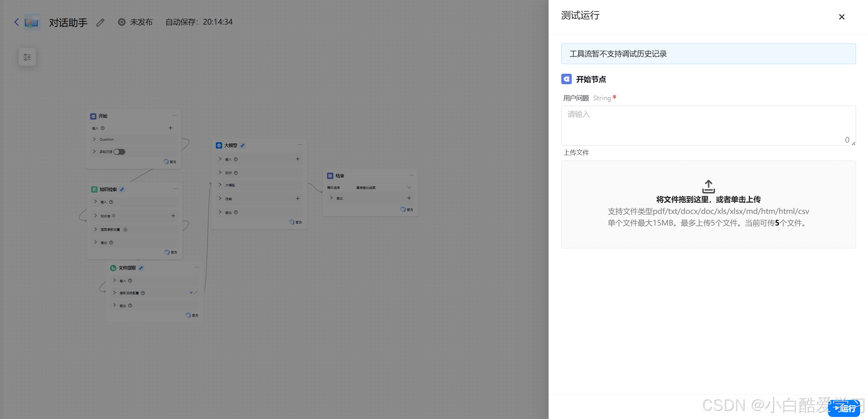The width and height of the screenshot is (868, 419).
Task: Click the gear icon beside 搜索参数设置
Action: coord(125,230)
